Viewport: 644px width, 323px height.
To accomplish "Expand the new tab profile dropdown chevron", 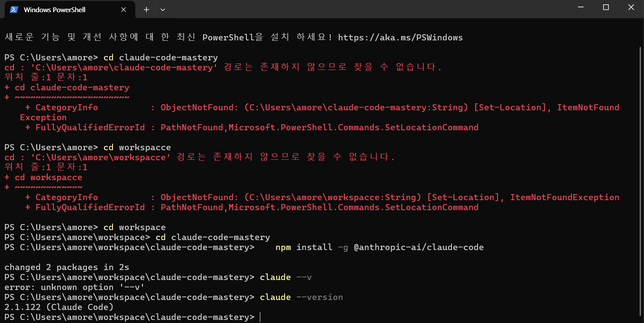I will pos(163,10).
